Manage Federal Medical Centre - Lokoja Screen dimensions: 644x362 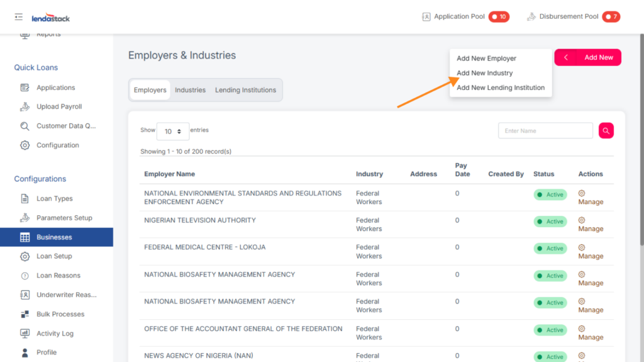click(x=590, y=252)
